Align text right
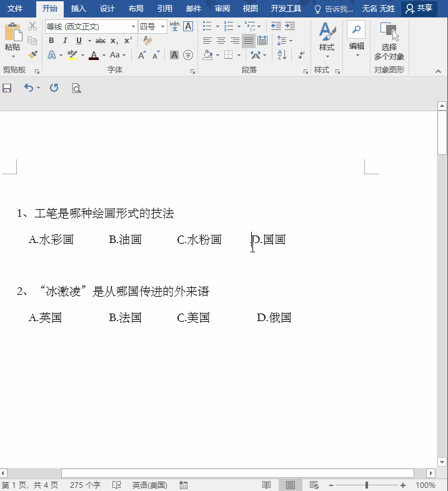448x491 pixels. (x=235, y=41)
